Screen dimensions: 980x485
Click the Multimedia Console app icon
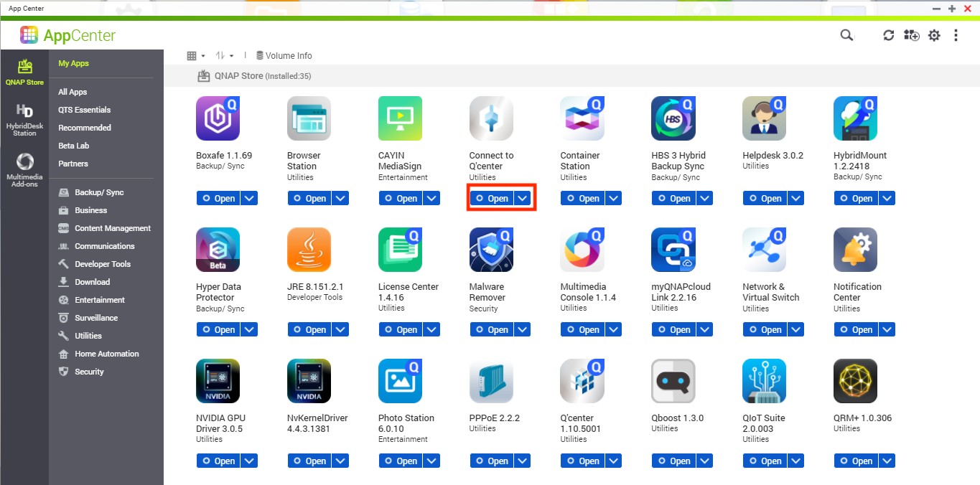coord(582,250)
